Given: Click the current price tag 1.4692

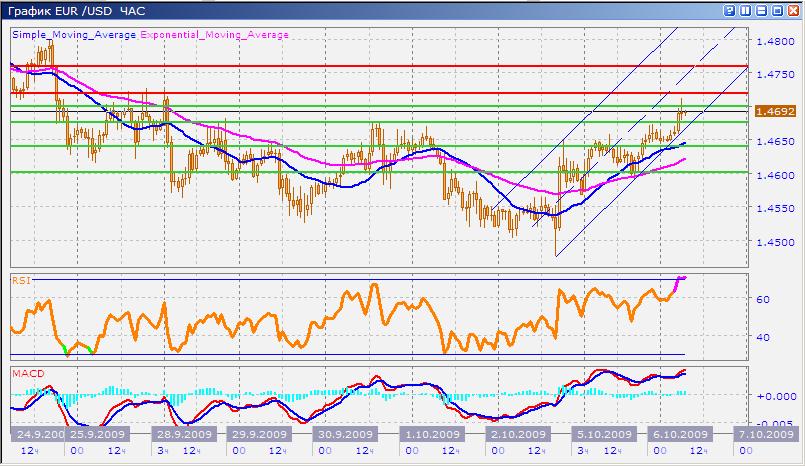Looking at the screenshot, I should [x=775, y=112].
